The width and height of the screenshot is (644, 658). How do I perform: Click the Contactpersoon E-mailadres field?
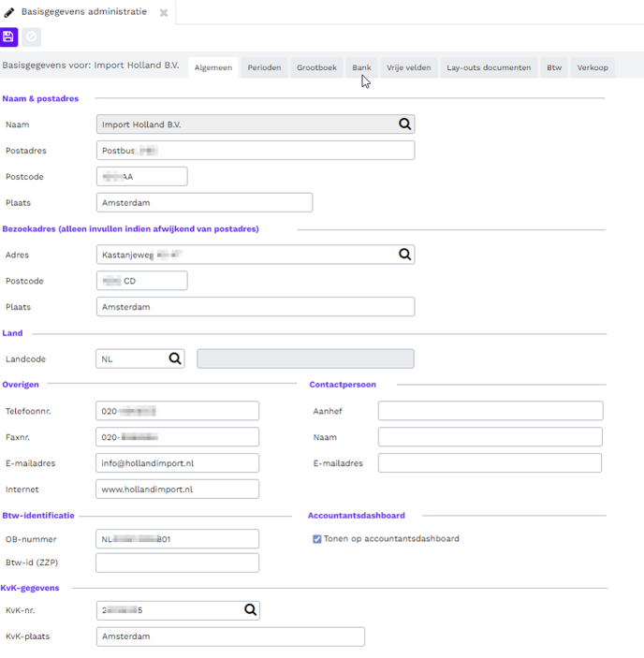click(x=490, y=463)
